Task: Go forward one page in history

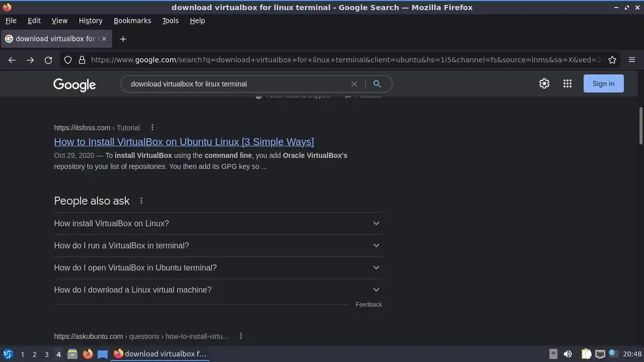Action: point(30,60)
